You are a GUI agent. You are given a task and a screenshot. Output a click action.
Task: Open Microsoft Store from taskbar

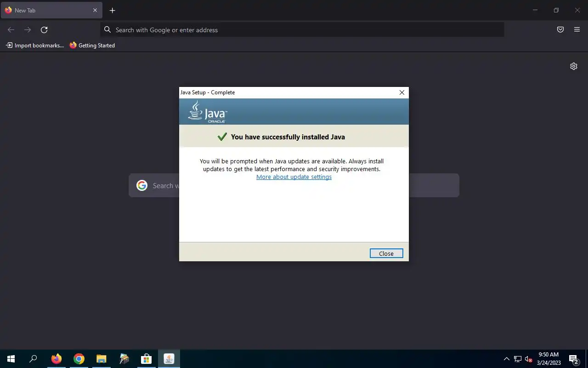tap(146, 359)
